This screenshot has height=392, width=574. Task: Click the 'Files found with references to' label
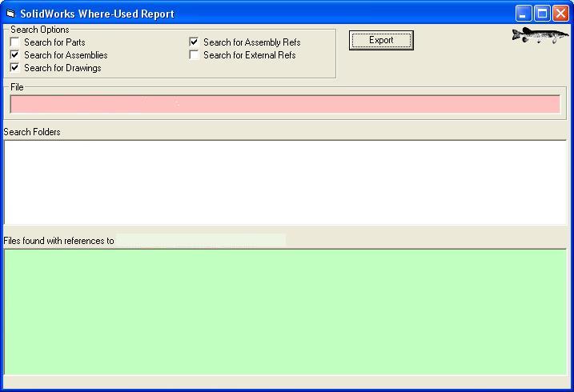tap(58, 241)
